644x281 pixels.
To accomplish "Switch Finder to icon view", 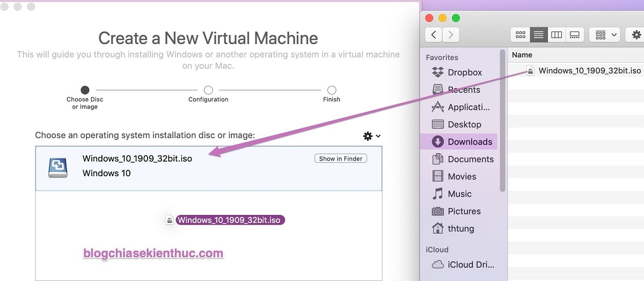I will [521, 35].
